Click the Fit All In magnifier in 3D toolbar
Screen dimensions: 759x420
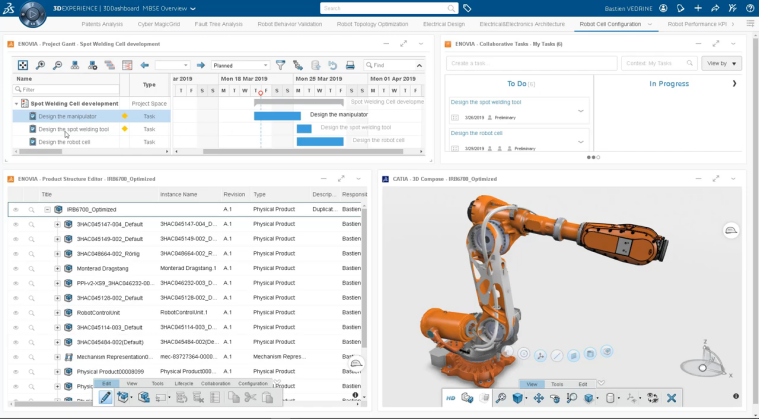501,398
